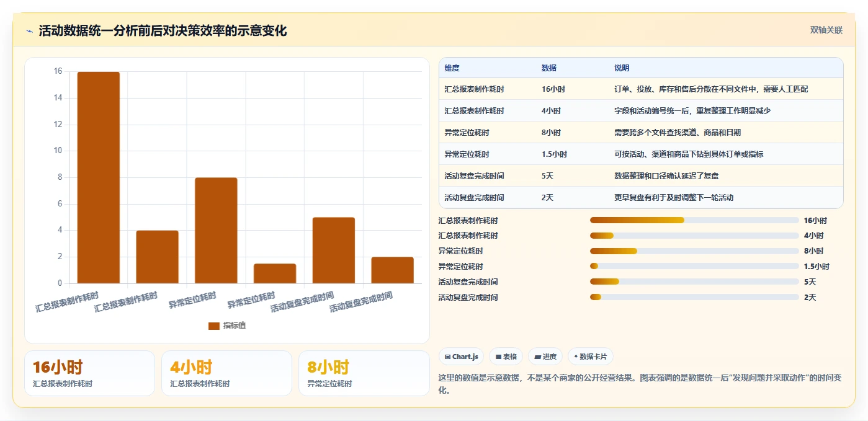Click the 说明 column header
The width and height of the screenshot is (868, 421).
[x=622, y=68]
